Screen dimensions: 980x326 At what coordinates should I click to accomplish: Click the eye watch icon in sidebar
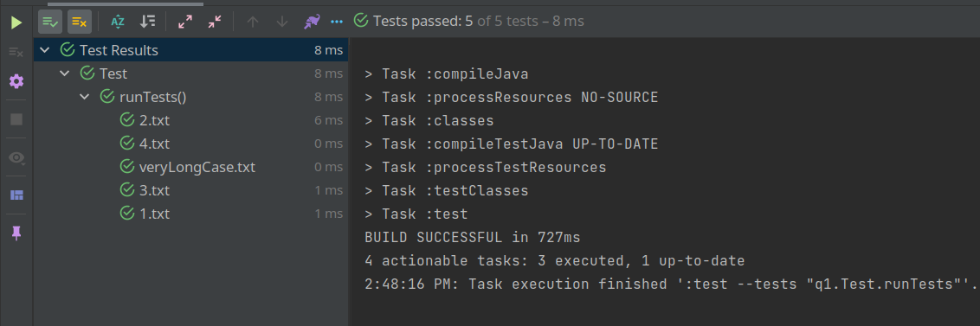pyautogui.click(x=16, y=158)
